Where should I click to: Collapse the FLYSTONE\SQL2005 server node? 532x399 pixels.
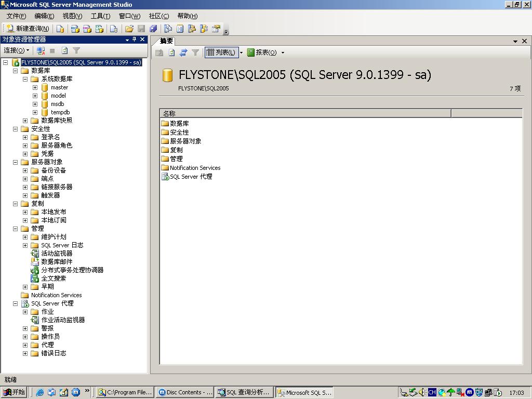coord(5,62)
